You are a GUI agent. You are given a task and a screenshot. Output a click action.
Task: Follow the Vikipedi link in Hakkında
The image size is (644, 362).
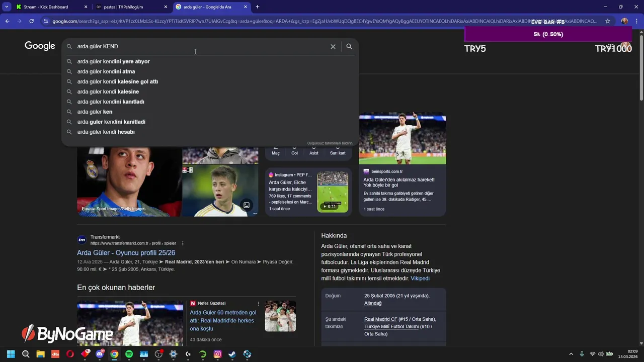pos(420,278)
